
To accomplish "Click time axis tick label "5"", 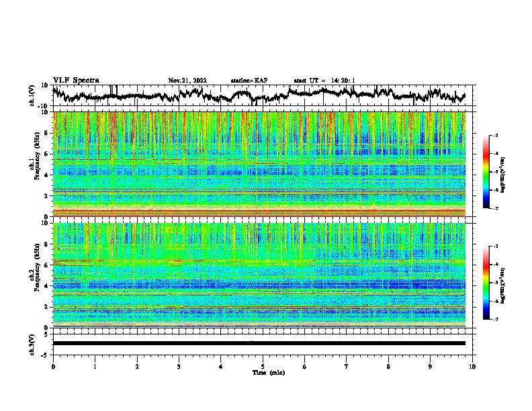I will coord(263,367).
